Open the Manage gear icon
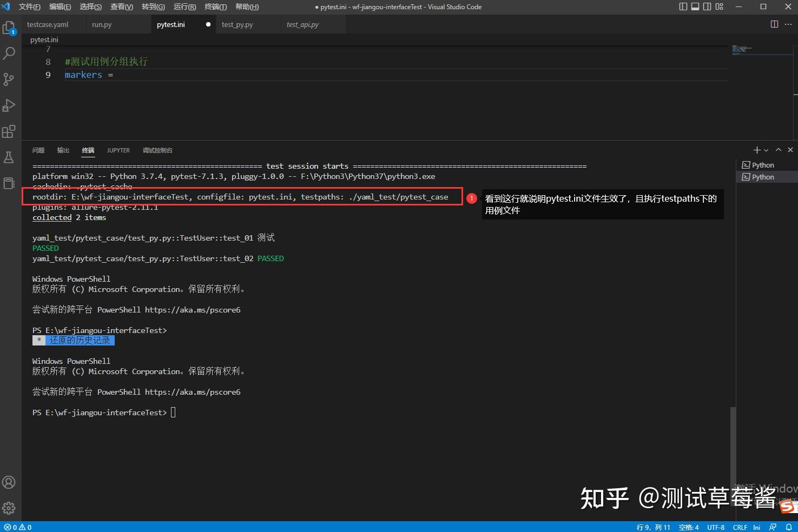 point(9,508)
